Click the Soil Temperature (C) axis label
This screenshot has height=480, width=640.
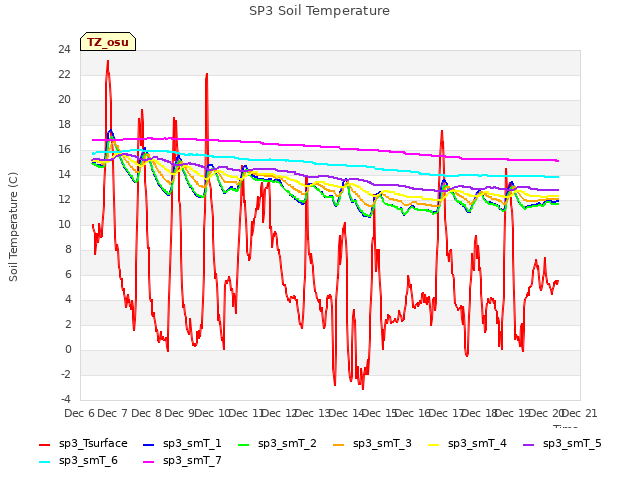13,227
